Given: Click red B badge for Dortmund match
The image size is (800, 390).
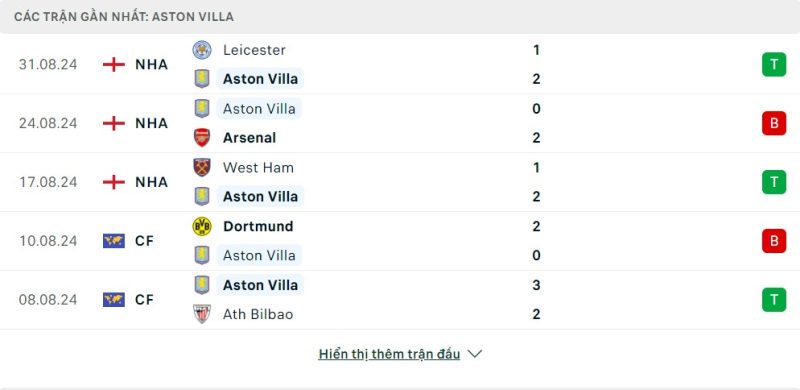Looking at the screenshot, I should (x=774, y=241).
